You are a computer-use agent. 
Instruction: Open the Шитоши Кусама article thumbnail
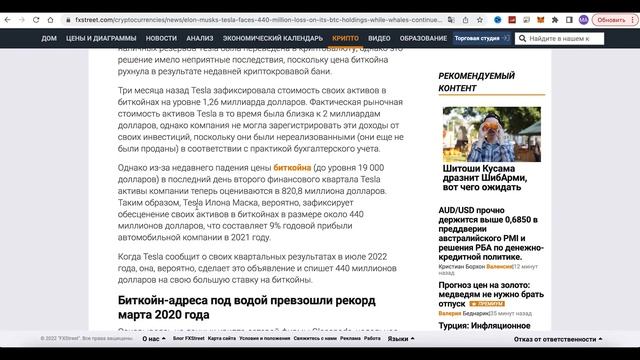tap(492, 134)
